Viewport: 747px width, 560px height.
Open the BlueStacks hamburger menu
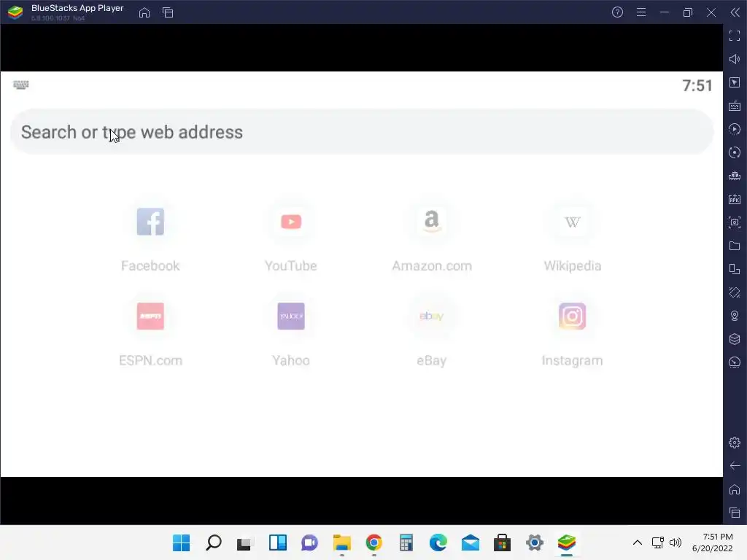pyautogui.click(x=641, y=12)
